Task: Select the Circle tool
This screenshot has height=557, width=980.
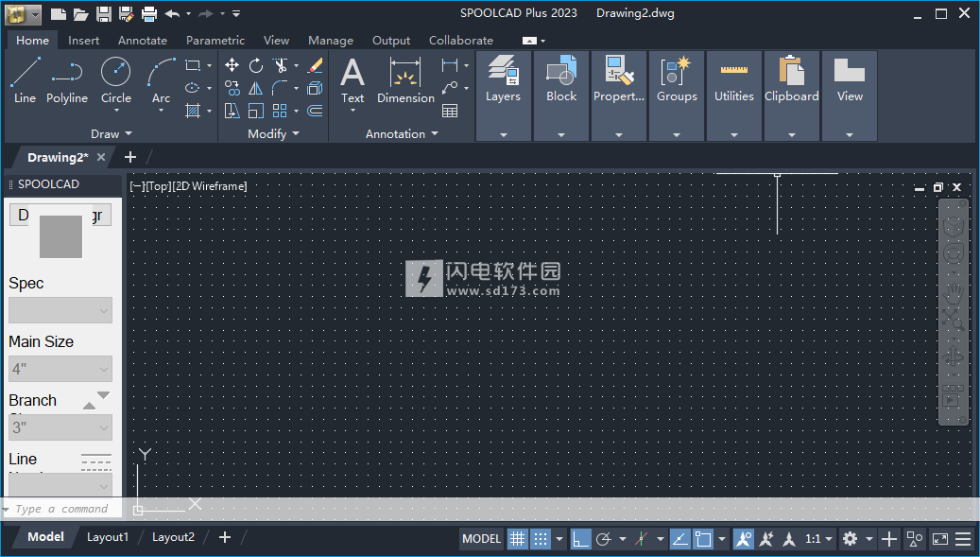Action: [x=115, y=80]
